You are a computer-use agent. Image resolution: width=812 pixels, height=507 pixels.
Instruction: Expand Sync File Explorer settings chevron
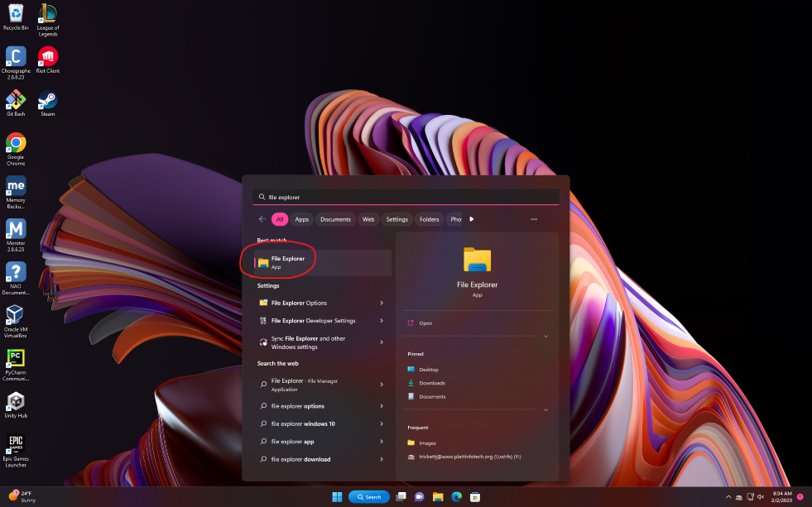click(x=382, y=342)
